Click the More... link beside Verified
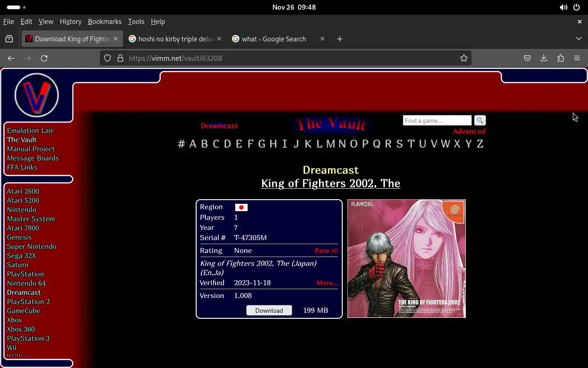588x368 pixels. pos(327,283)
